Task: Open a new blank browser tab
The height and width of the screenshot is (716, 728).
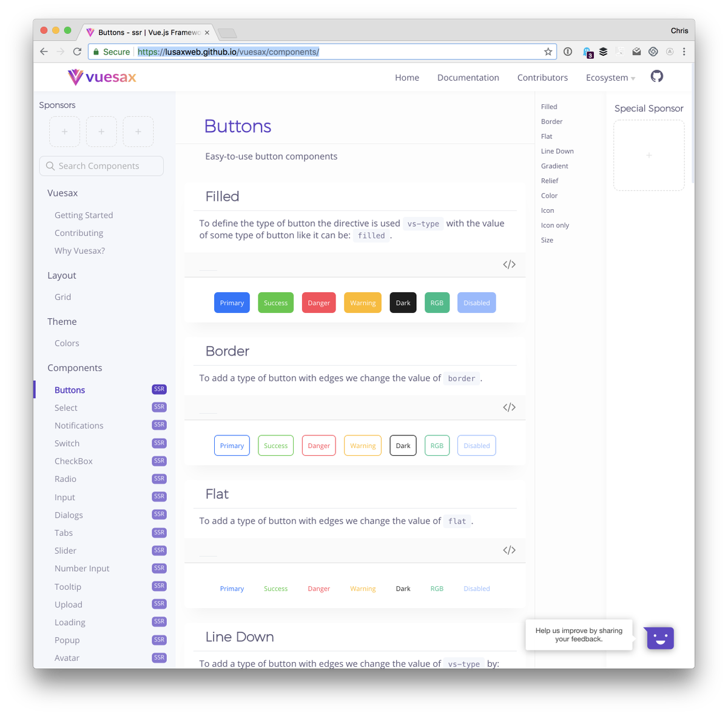Action: click(227, 33)
